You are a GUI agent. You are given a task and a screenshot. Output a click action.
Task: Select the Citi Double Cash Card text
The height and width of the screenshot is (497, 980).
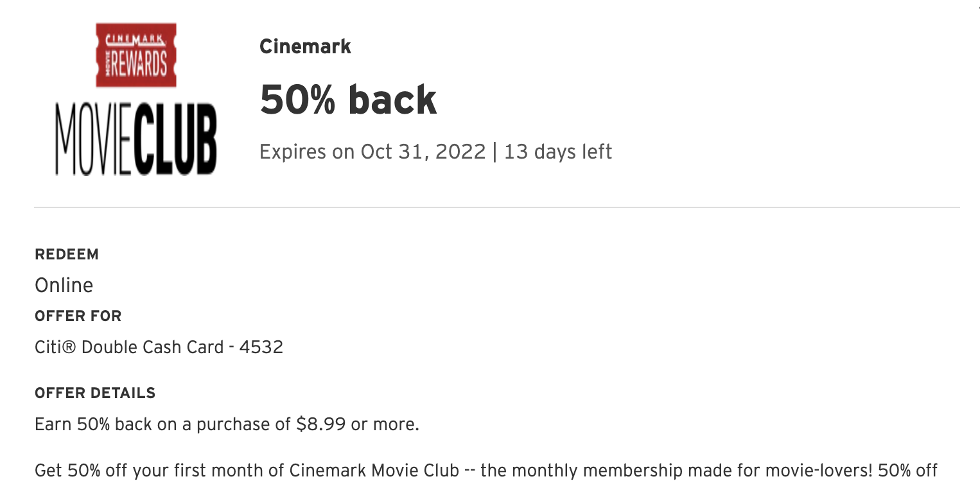tap(128, 347)
